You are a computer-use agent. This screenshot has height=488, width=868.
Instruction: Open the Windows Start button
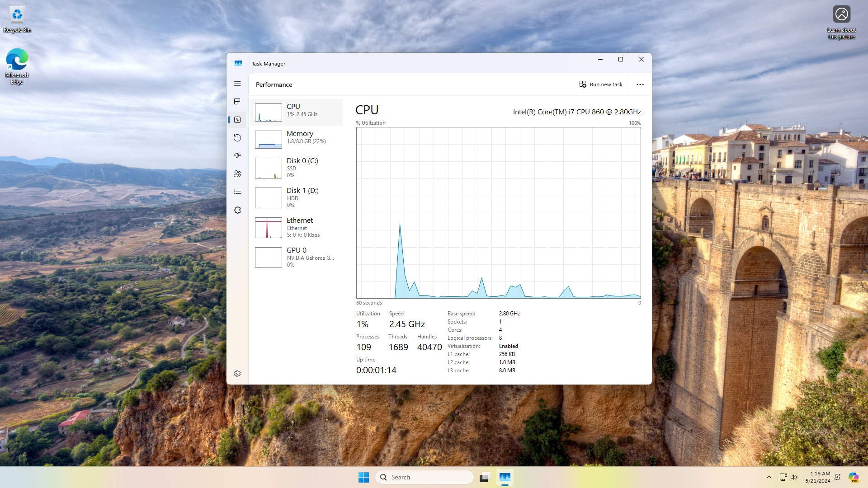click(x=363, y=477)
